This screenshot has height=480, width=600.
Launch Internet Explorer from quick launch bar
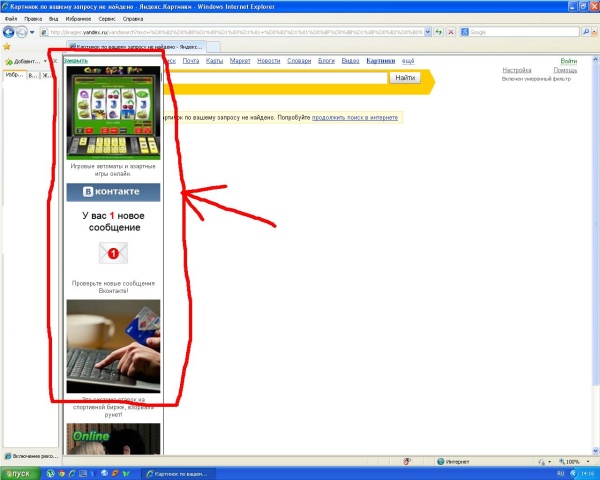[x=72, y=474]
